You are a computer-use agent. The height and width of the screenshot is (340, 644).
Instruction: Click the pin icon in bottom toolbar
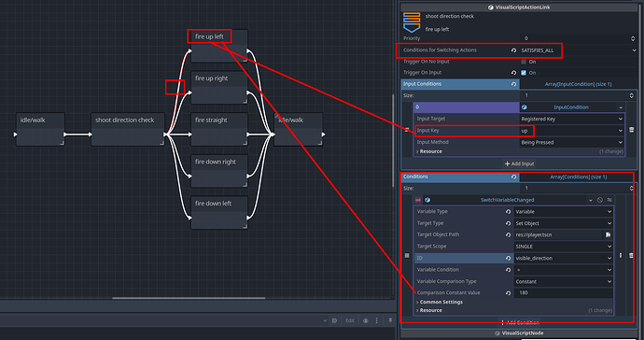click(x=390, y=320)
